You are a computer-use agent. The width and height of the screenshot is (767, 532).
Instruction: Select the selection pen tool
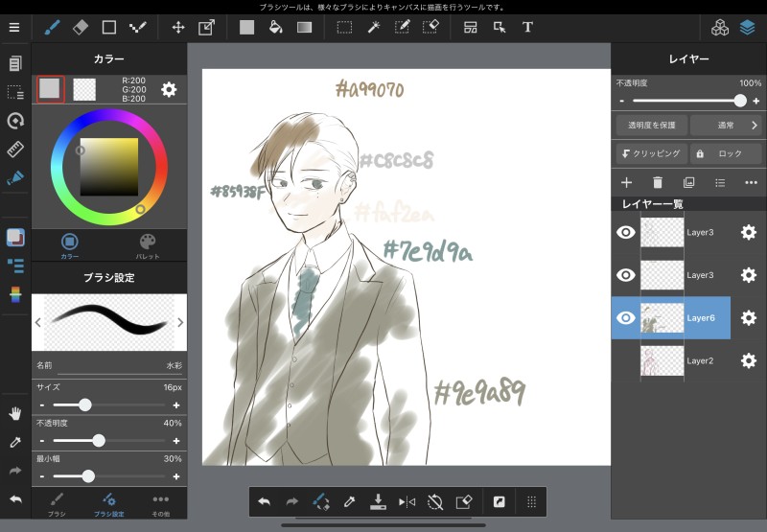[402, 28]
